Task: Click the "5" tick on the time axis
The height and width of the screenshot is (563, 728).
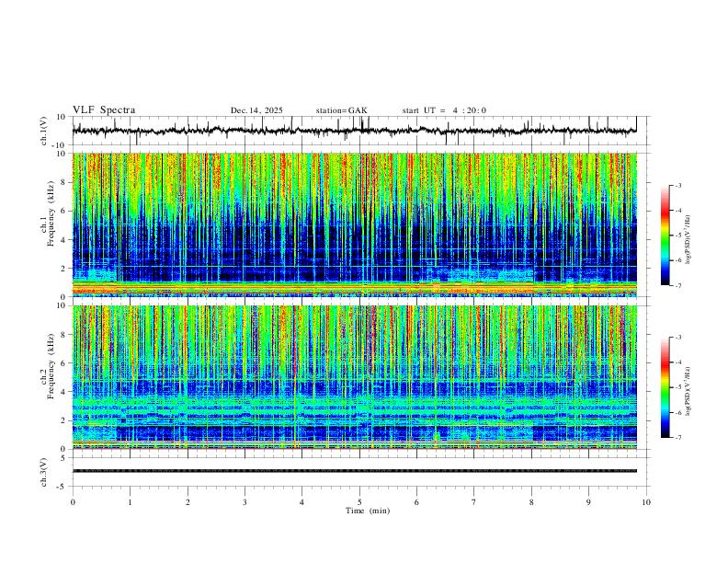Action: coord(359,502)
